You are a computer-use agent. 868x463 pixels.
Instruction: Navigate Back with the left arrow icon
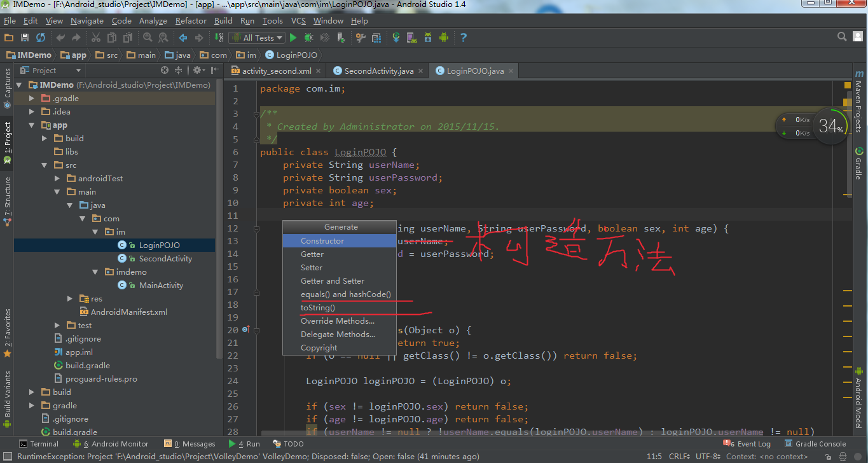point(183,38)
